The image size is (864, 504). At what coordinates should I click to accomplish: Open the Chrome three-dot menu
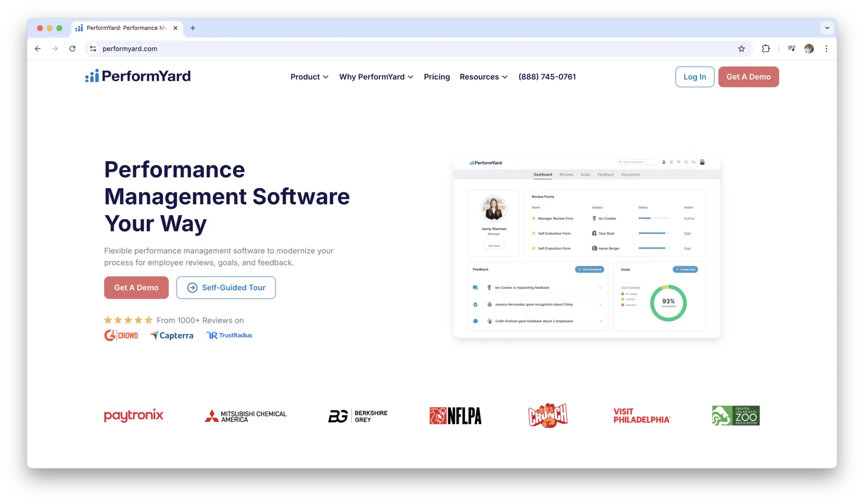click(826, 49)
